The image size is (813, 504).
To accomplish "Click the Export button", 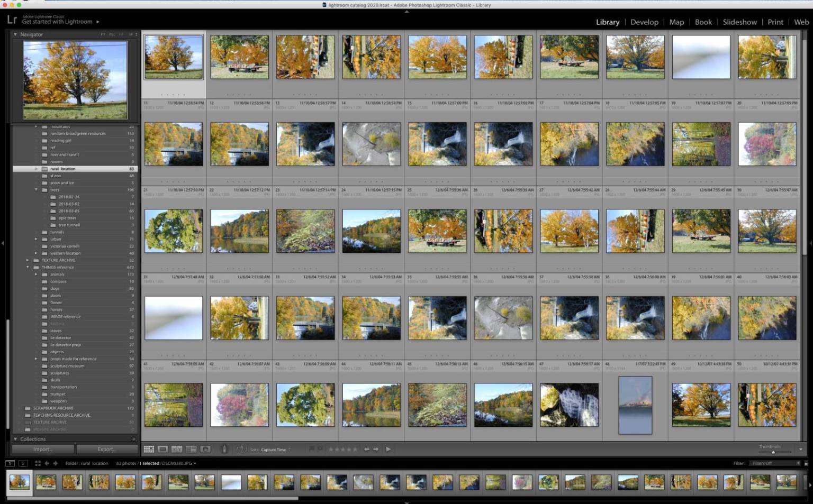I will click(x=106, y=449).
